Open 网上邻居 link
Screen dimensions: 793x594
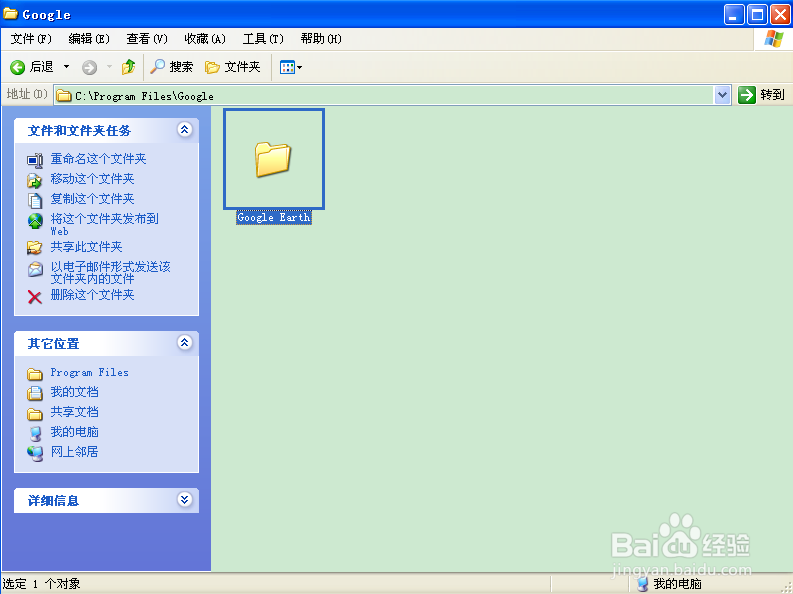74,451
